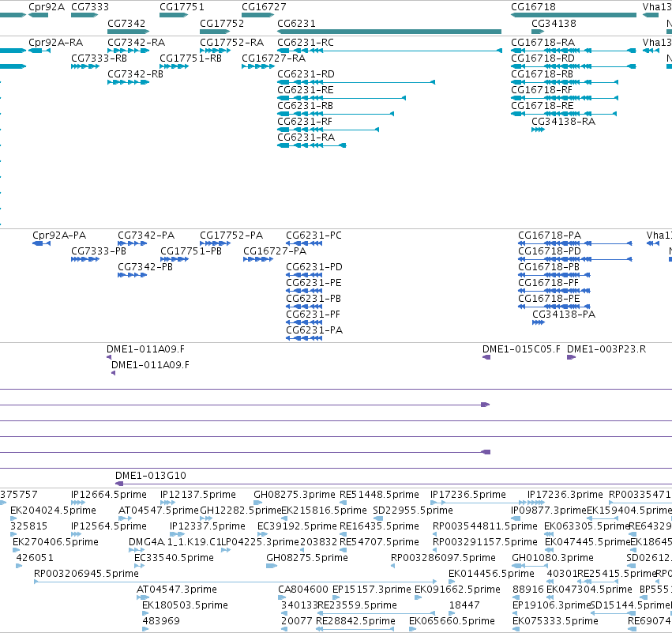Select the RE28842.5prime EST label
This screenshot has width=672, height=633.
(x=355, y=621)
